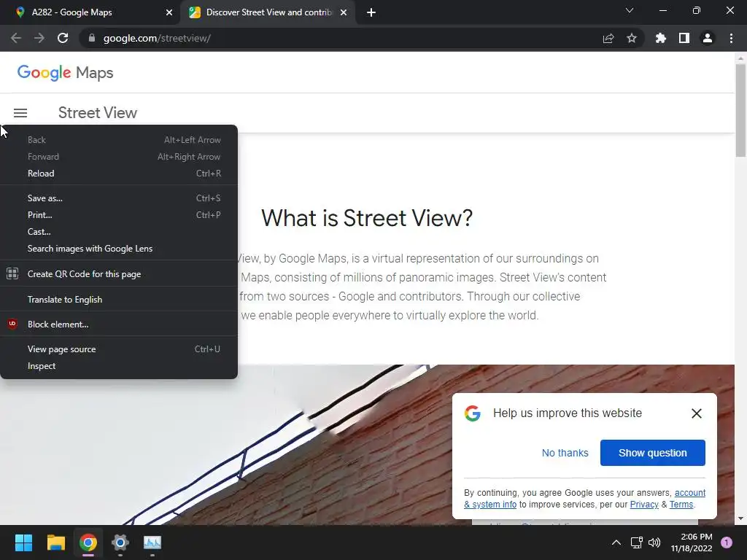Screen dimensions: 747x560
Task: Open a new tab with plus button
Action: pos(371,12)
